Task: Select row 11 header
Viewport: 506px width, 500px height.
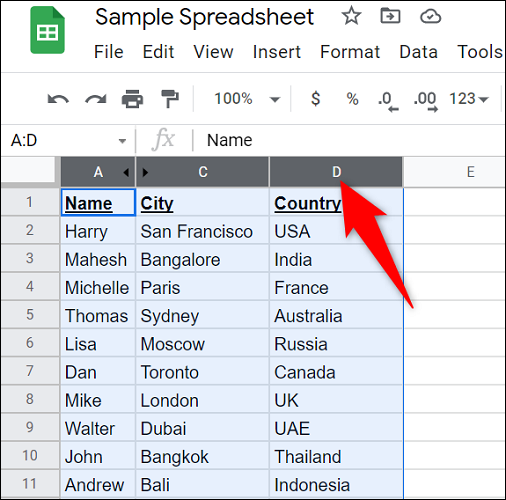Action: [x=30, y=483]
